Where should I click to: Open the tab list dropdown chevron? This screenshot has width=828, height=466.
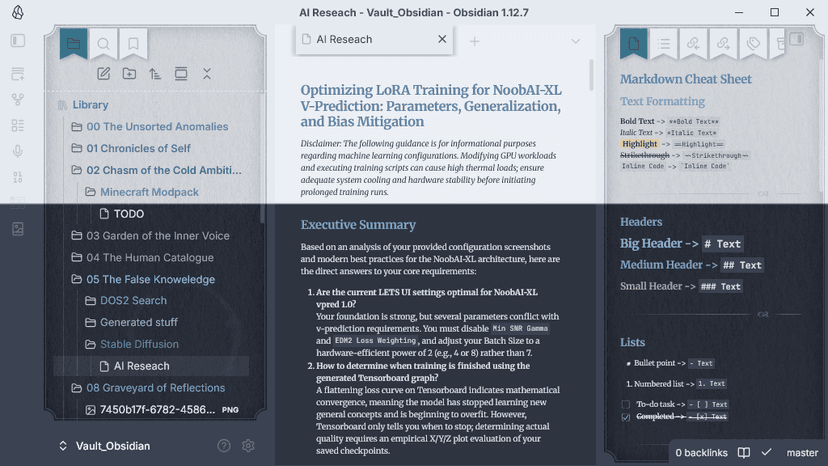576,41
